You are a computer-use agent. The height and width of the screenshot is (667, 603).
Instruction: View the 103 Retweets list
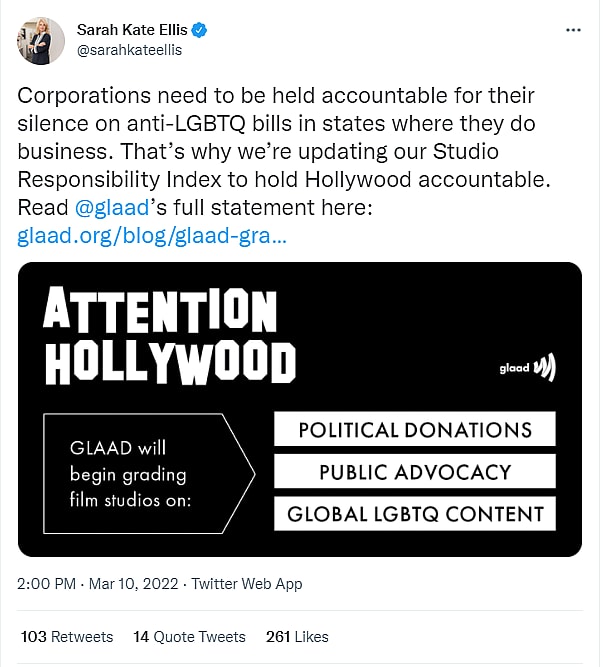click(x=66, y=637)
